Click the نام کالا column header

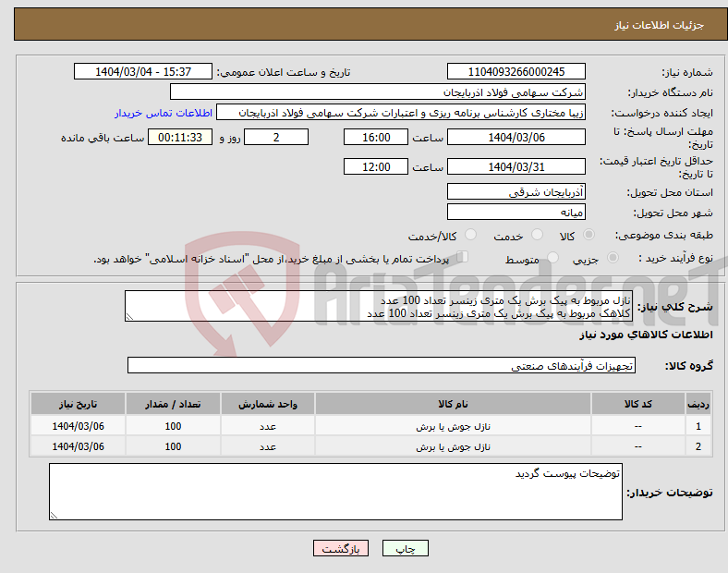pos(453,404)
